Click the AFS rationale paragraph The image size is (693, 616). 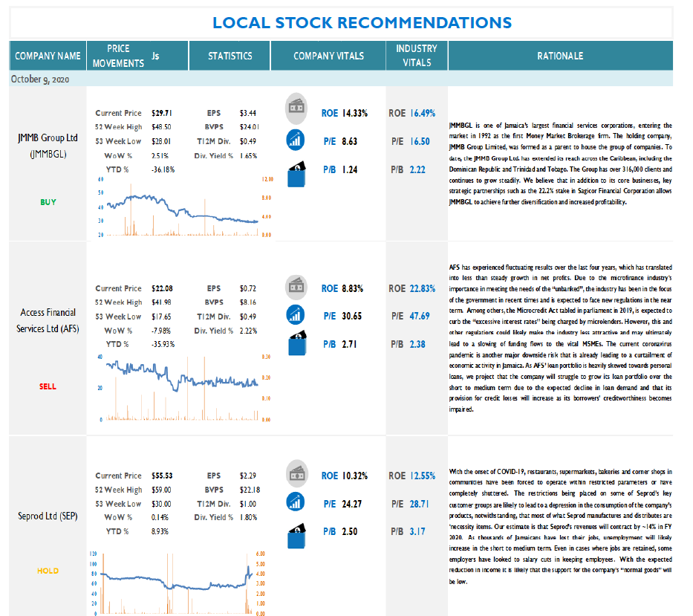pyautogui.click(x=560, y=338)
